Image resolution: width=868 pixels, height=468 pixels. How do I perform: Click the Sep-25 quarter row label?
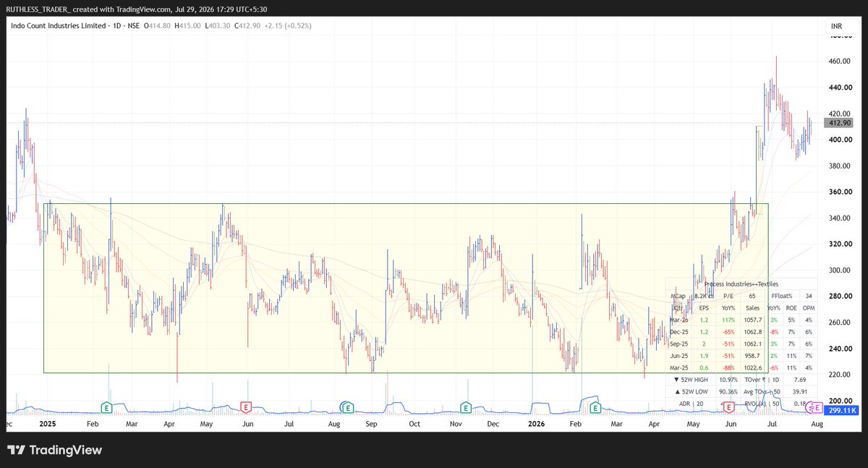(x=679, y=344)
